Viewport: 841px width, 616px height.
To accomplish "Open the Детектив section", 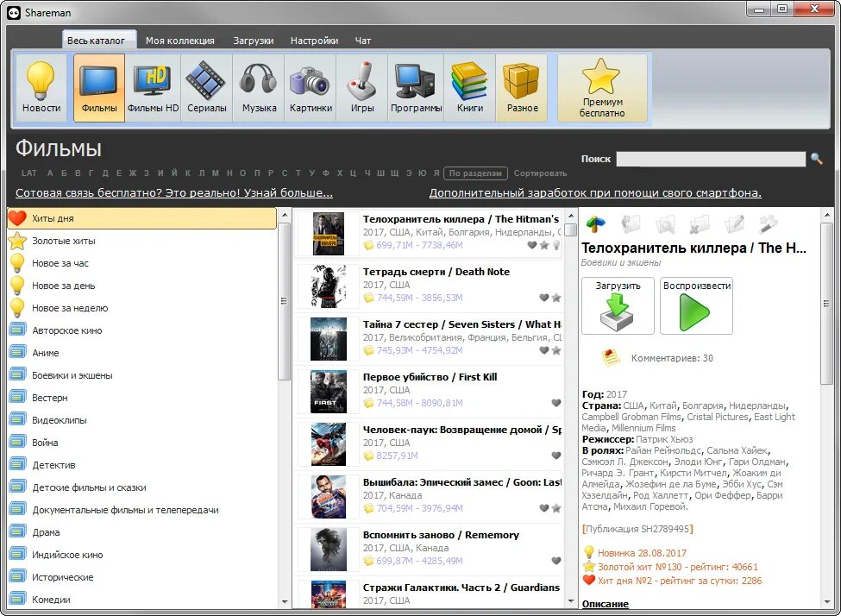I will click(x=142, y=465).
